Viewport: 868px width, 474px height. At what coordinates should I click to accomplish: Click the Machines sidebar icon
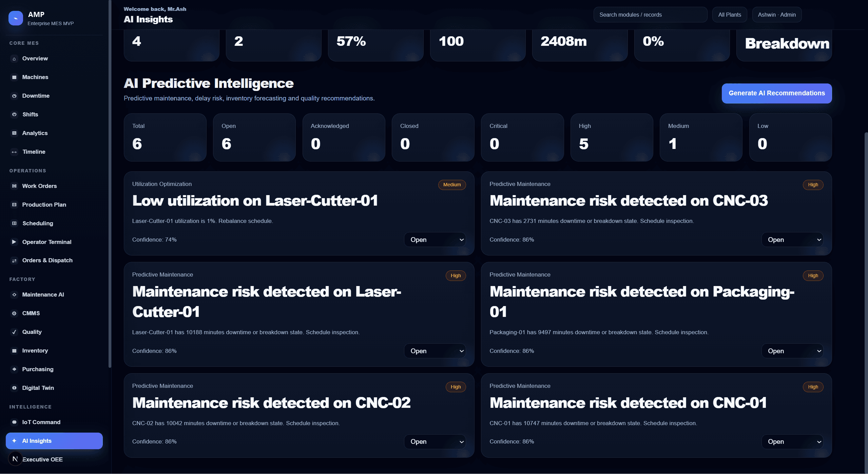pyautogui.click(x=14, y=77)
